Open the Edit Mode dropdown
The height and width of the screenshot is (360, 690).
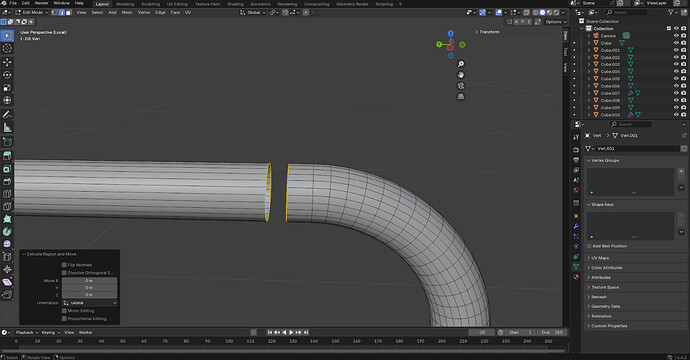click(x=31, y=12)
